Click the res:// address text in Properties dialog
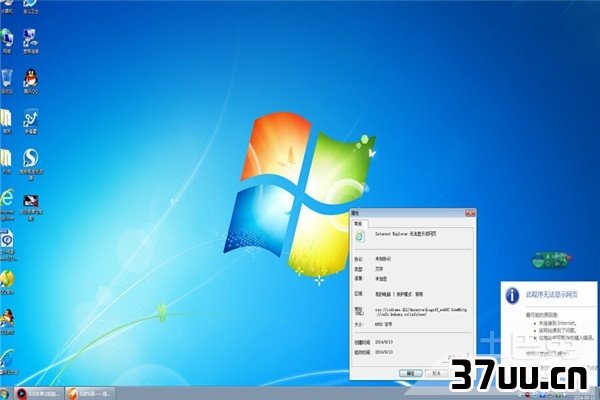This screenshot has height=400, width=600. pos(421,312)
